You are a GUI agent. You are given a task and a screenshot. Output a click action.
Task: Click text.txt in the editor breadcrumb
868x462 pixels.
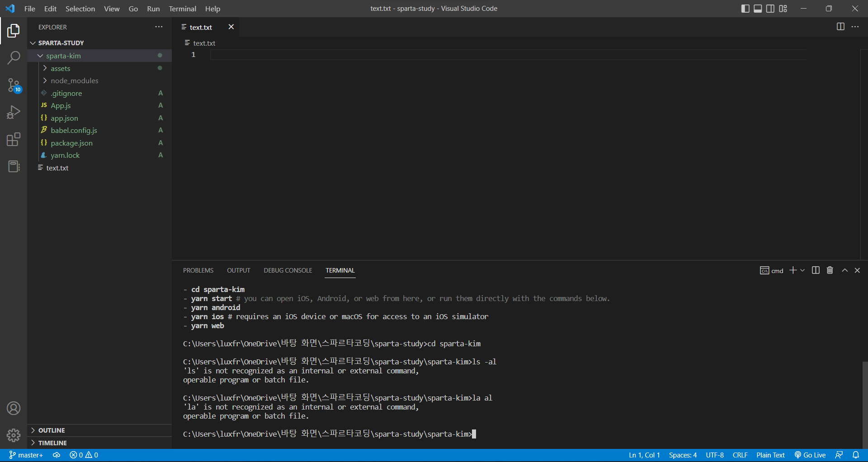[204, 43]
